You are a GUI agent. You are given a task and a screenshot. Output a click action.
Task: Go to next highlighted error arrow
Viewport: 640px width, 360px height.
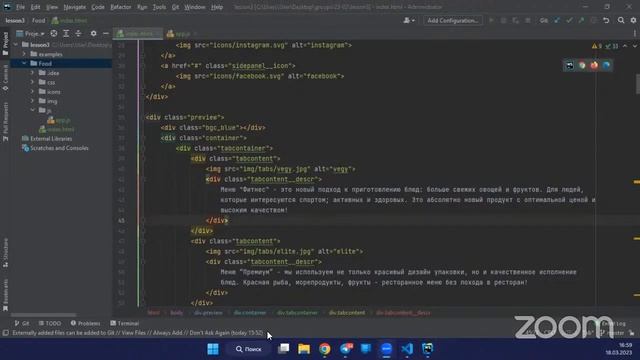coord(635,46)
